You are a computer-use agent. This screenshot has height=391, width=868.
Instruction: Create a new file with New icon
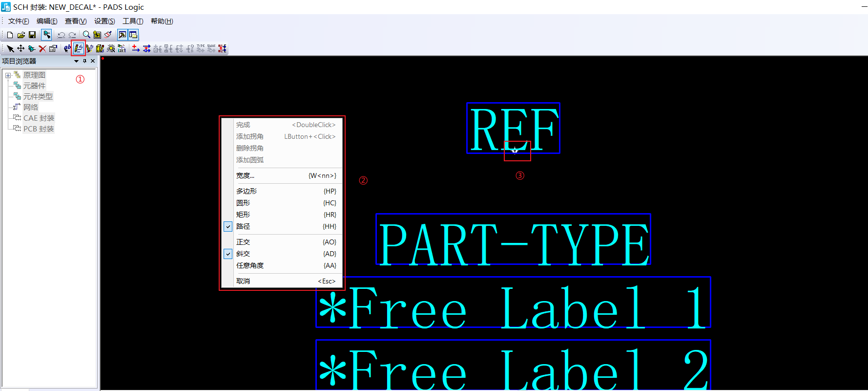tap(10, 35)
